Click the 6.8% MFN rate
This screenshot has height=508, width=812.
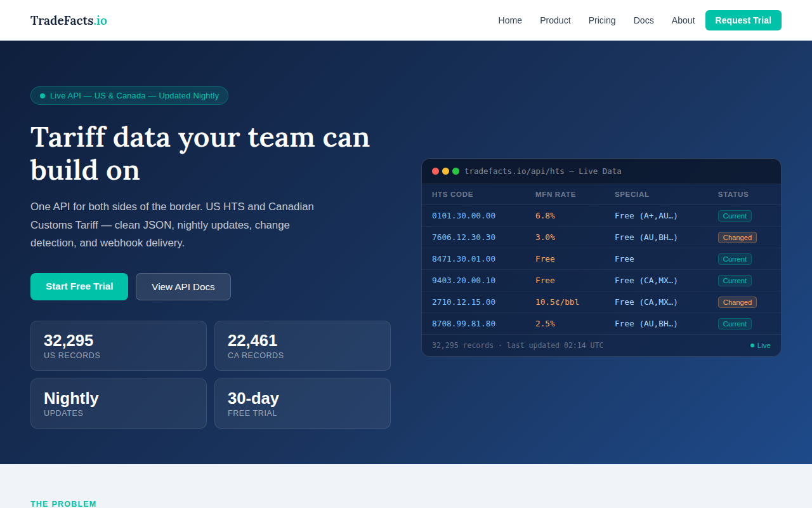pyautogui.click(x=545, y=216)
